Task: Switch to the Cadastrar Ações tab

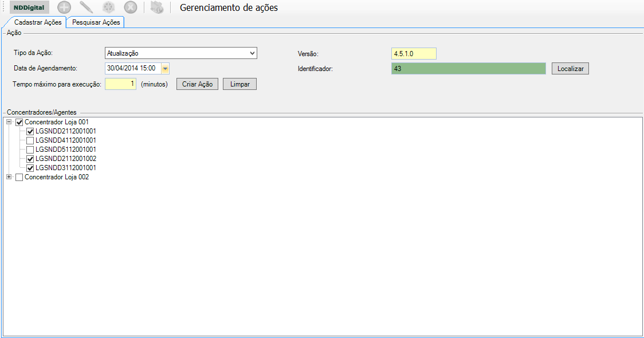Action: (x=38, y=22)
